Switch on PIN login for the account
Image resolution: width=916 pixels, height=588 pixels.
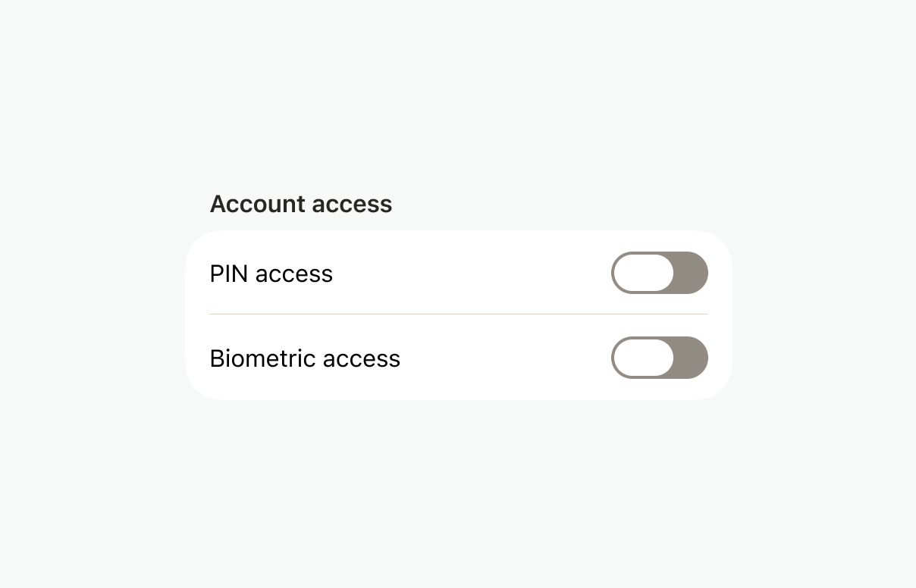[659, 273]
